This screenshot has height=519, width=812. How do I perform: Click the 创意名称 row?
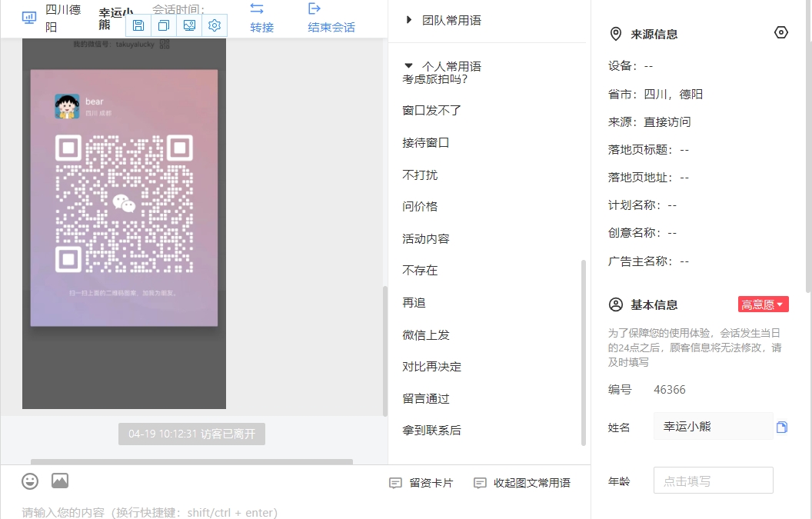coord(643,233)
